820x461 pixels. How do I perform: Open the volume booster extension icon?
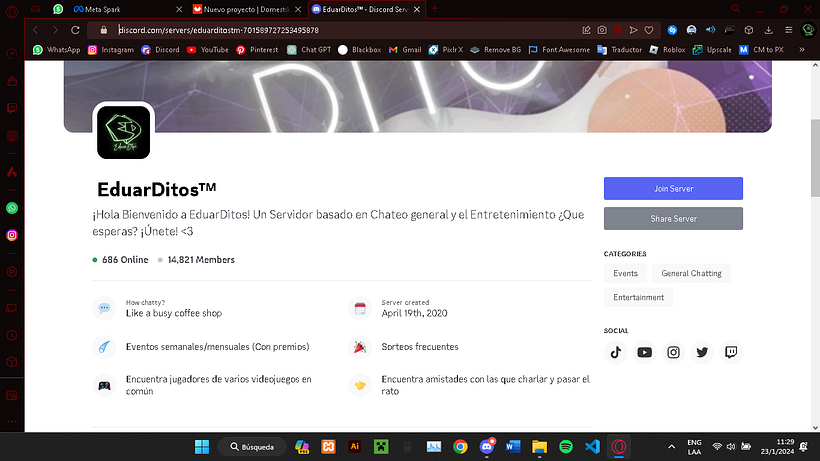click(710, 30)
